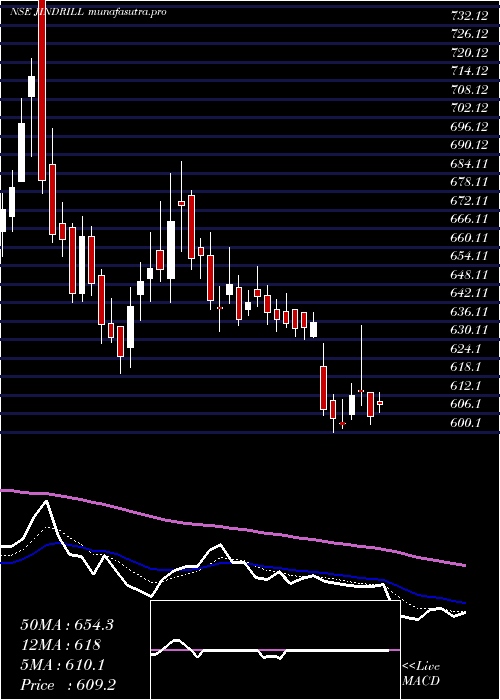Click the '<<Live MACD' label
This screenshot has height=700, width=500.
pos(421,674)
